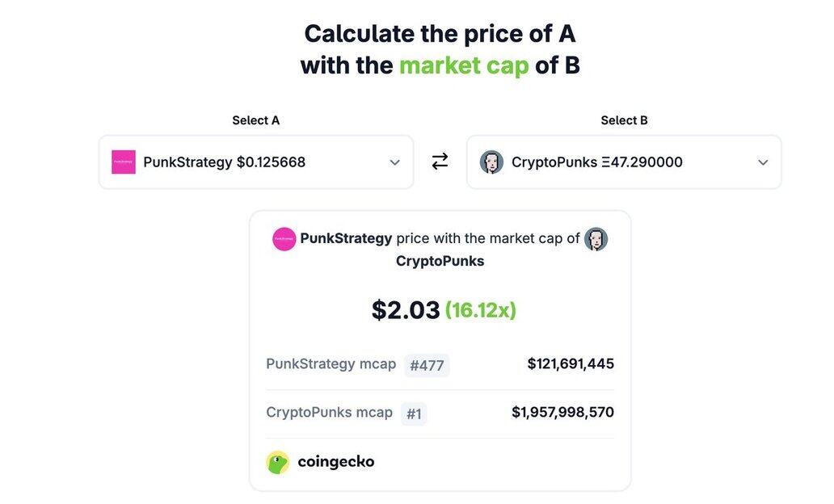Click the swap A and B arrows icon

(x=440, y=162)
